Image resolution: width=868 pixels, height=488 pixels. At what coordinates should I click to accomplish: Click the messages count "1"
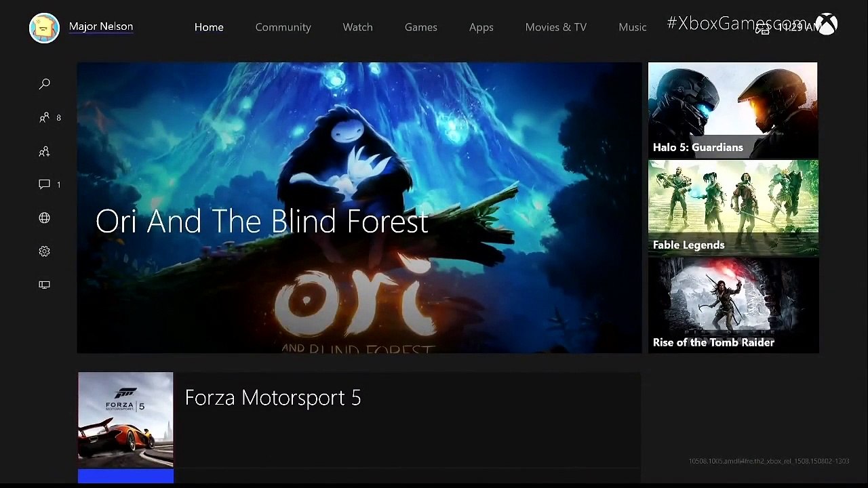[x=59, y=184]
